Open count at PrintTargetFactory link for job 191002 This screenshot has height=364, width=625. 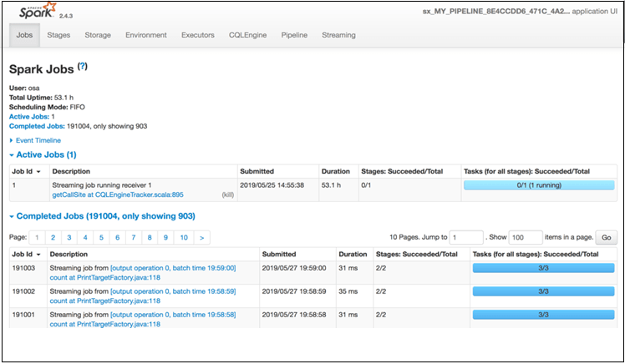coord(104,301)
